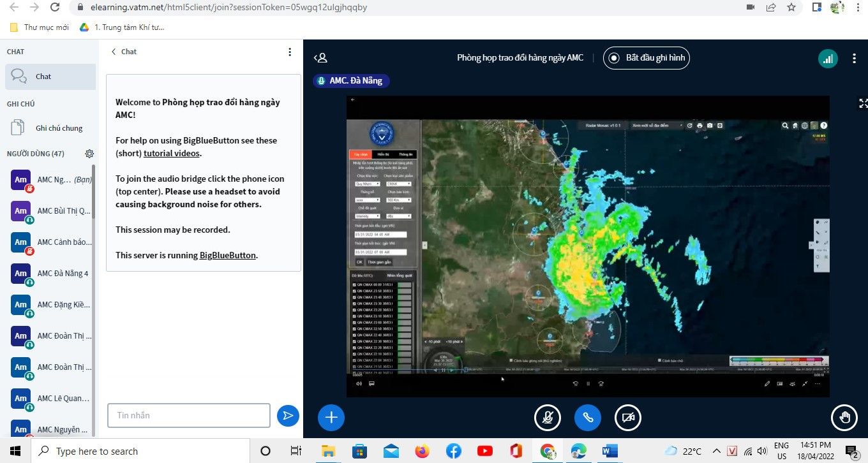Click the printer icon in radar toolbar
The height and width of the screenshot is (463, 868).
pos(700,126)
